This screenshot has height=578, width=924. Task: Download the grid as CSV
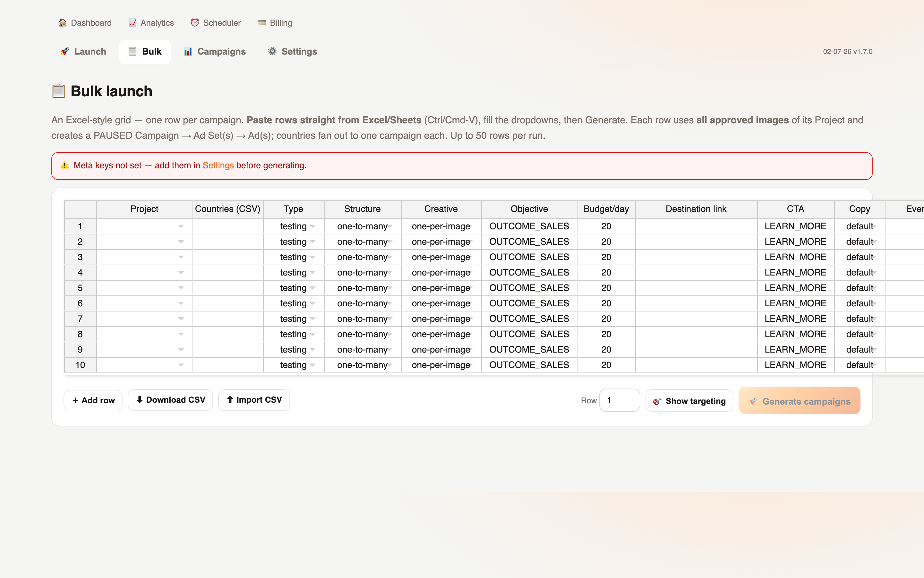[x=170, y=400]
